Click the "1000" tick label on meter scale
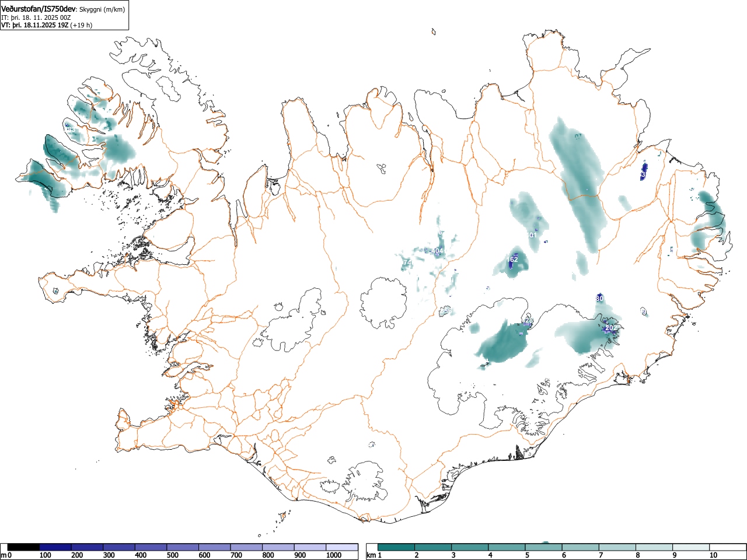Viewport: 747px width, 560px height. coord(333,555)
